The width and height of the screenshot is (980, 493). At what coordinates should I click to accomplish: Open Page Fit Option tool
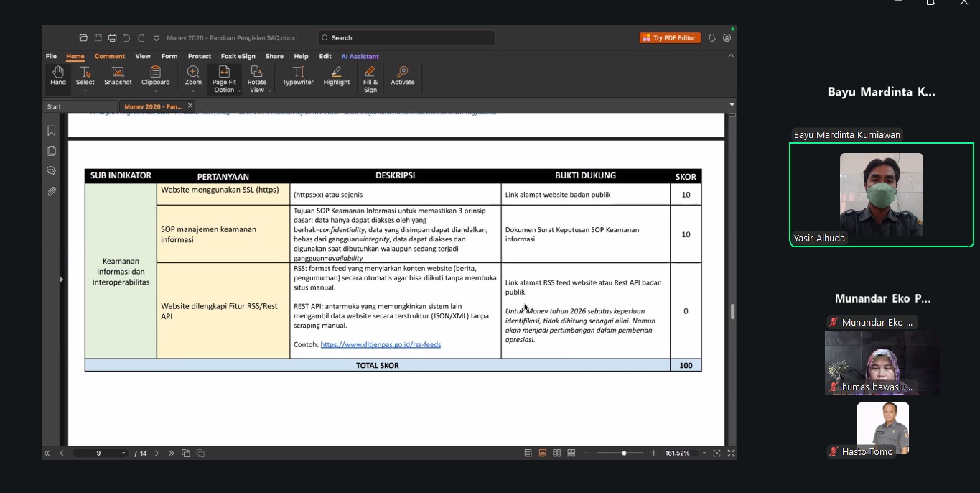click(x=224, y=79)
